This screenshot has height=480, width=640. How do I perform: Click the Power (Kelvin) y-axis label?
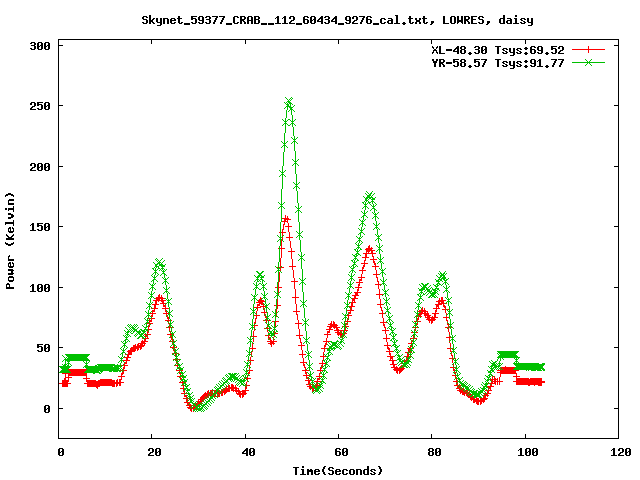pos(10,241)
